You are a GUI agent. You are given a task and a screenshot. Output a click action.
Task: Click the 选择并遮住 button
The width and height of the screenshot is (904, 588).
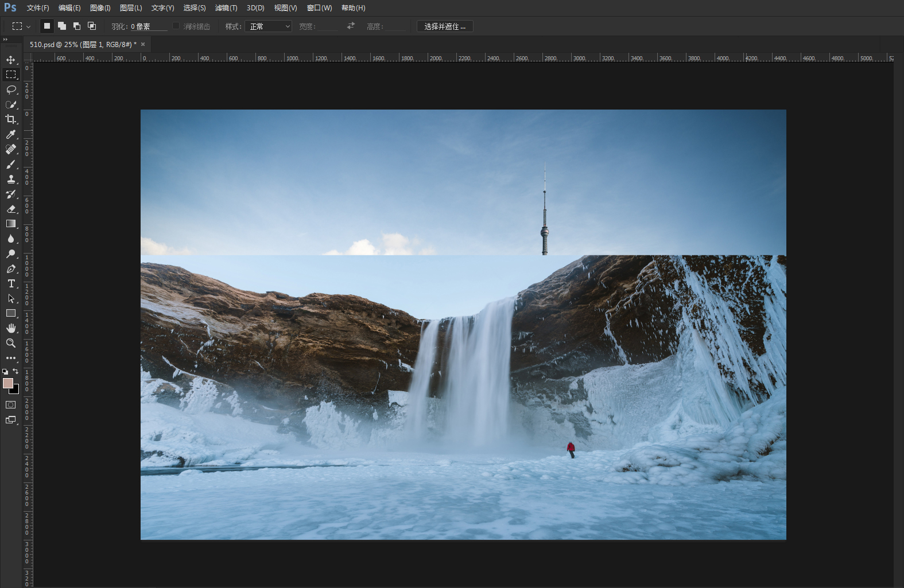tap(445, 26)
